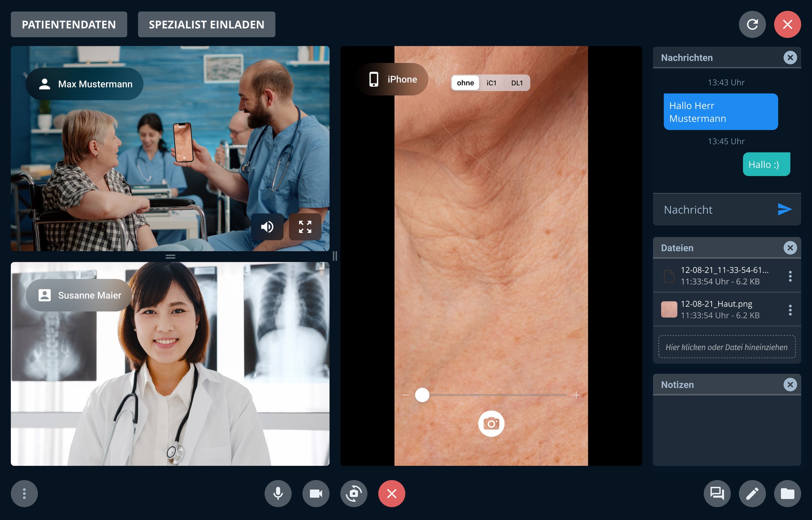Click the zoom slider handle
812x520 pixels.
tap(422, 395)
